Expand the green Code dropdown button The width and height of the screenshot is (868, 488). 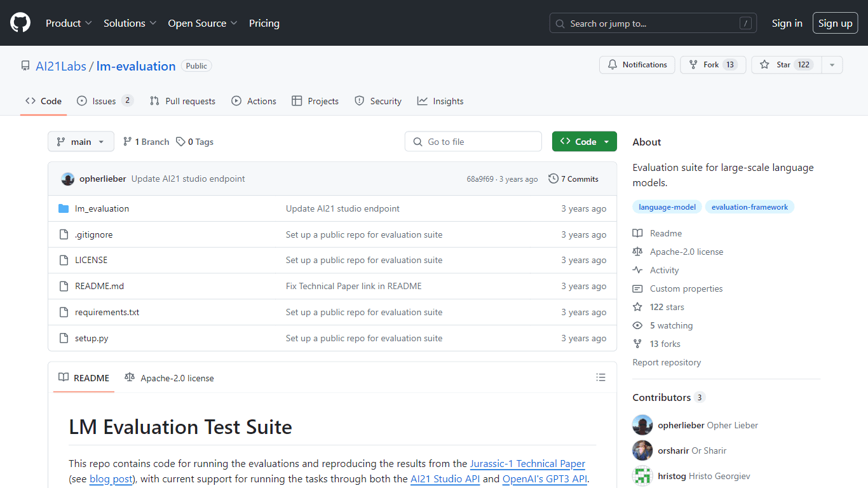point(585,142)
